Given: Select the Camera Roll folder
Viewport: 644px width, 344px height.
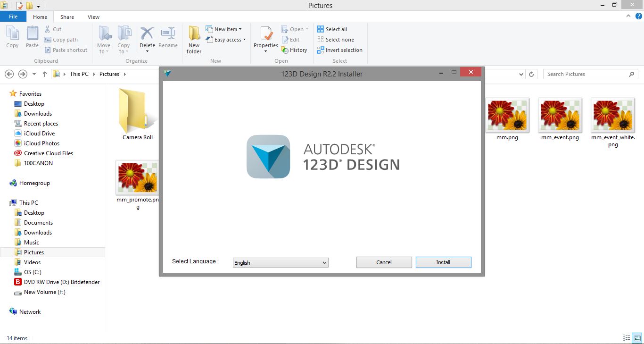Looking at the screenshot, I should (x=138, y=114).
